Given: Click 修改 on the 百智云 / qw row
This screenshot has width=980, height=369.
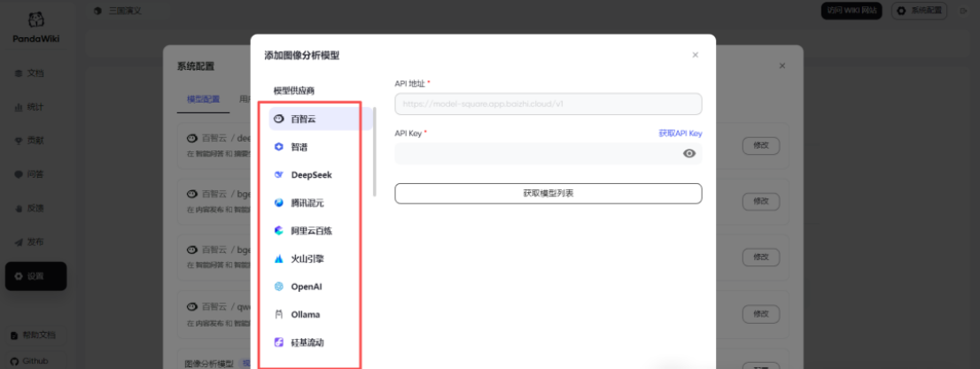Looking at the screenshot, I should click(x=760, y=312).
